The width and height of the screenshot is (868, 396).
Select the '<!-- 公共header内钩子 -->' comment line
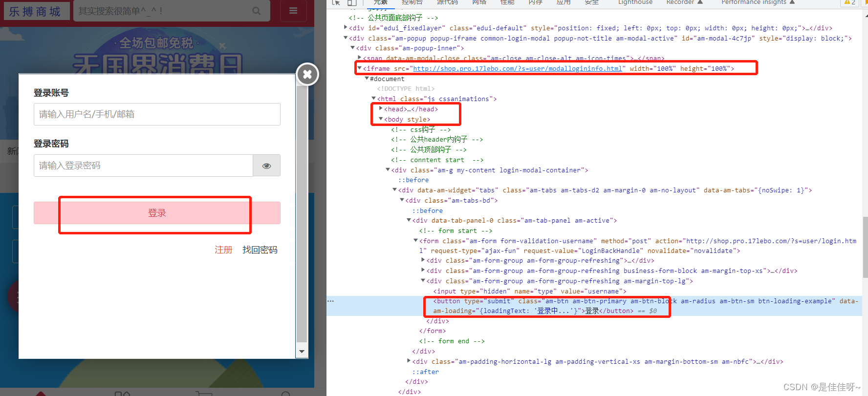(437, 139)
